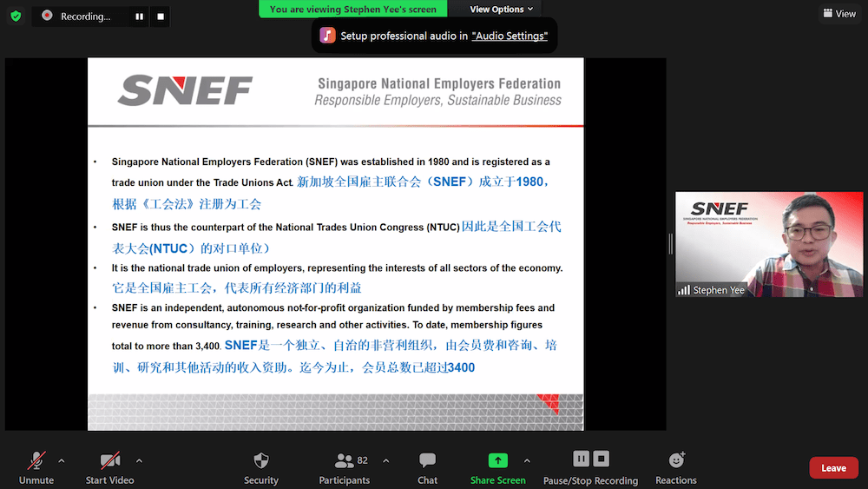Screen dimensions: 868x489
Task: Open Participants panel
Action: [345, 466]
